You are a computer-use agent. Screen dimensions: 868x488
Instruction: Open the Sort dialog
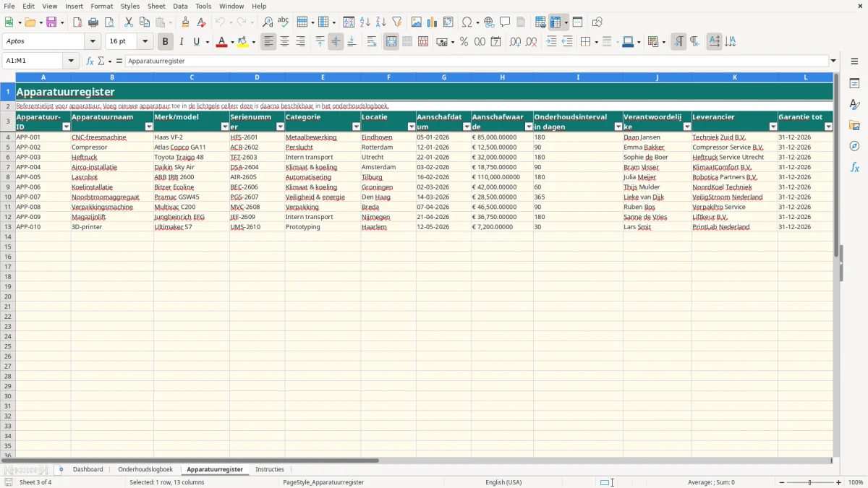click(x=349, y=22)
